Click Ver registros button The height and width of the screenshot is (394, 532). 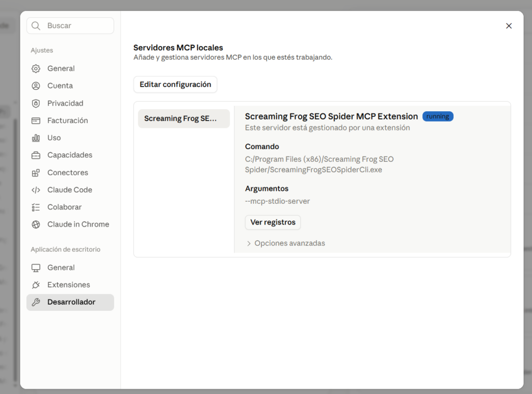[x=273, y=222]
